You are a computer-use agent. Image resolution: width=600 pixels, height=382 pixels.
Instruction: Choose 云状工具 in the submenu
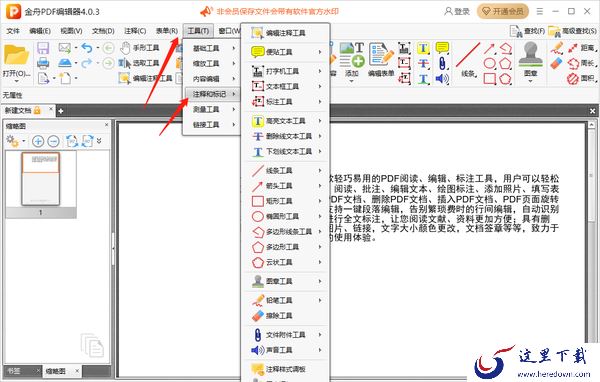285,263
